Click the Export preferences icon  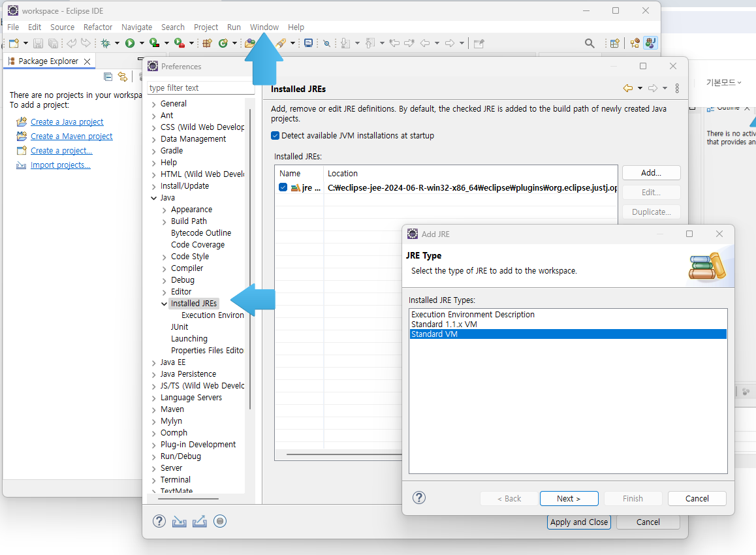pos(200,521)
